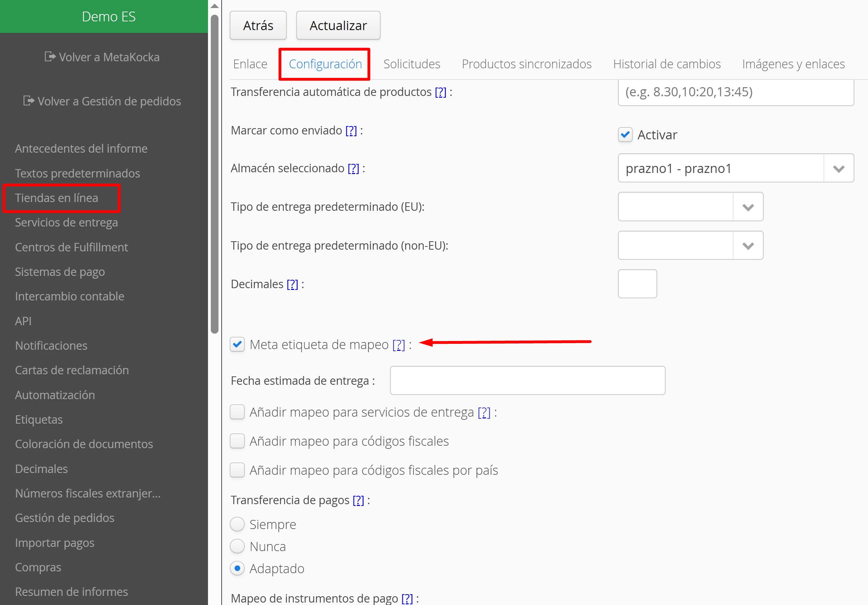Enable Añadir mapeo para códigos fiscales
Image resolution: width=868 pixels, height=605 pixels.
pos(237,441)
